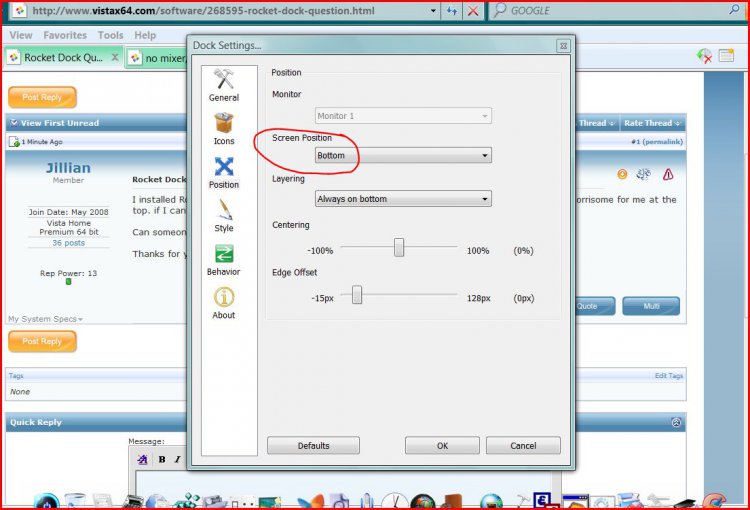Open the Favorites menu
This screenshot has height=510, width=750.
[65, 35]
